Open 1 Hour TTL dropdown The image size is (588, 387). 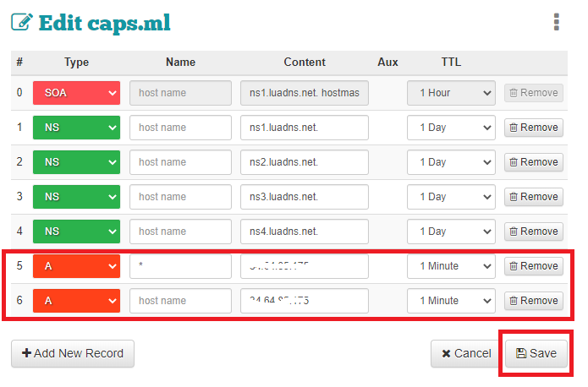click(451, 93)
